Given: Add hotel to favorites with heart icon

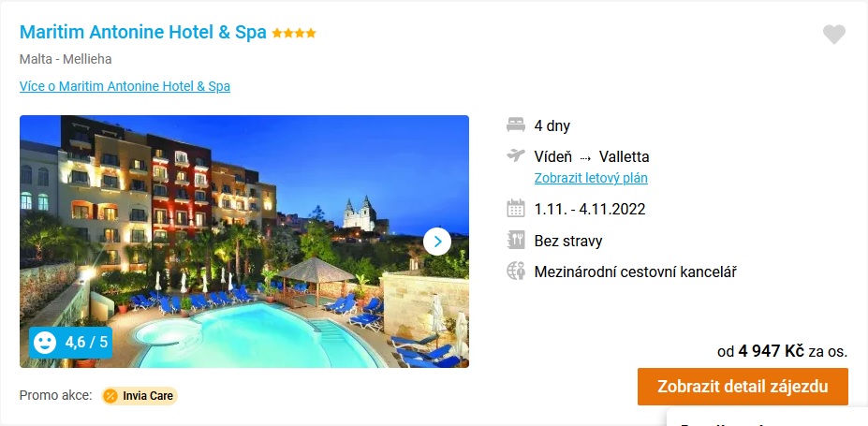Looking at the screenshot, I should pyautogui.click(x=833, y=35).
